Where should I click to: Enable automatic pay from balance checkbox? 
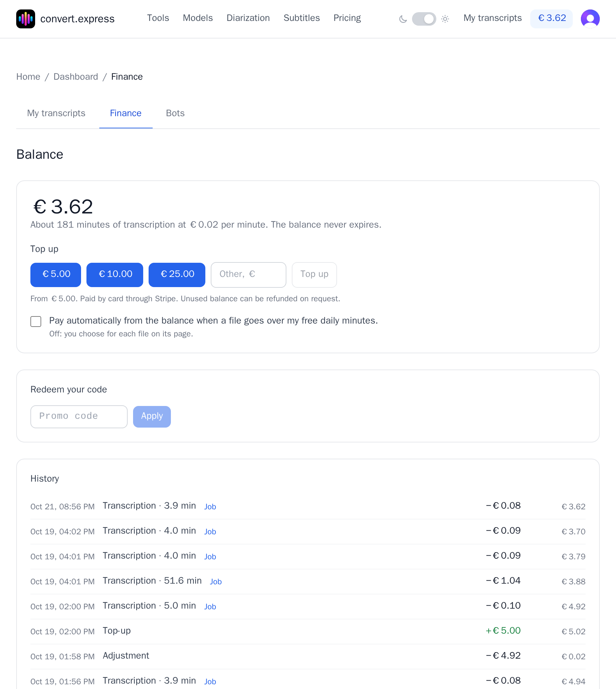point(36,321)
